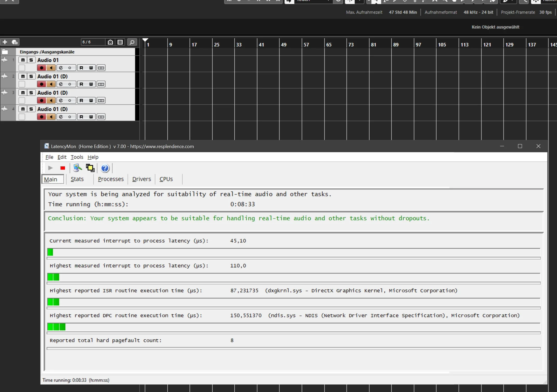Click the Eingangs-/Ausgangskanäle folder icon
This screenshot has width=557, height=392.
pos(5,52)
